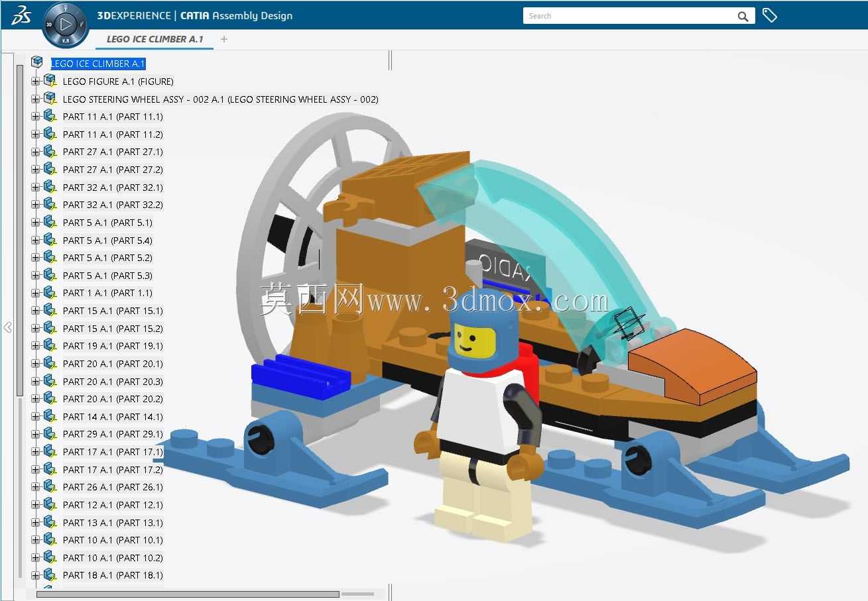Click the part icon for PART 32.1
The height and width of the screenshot is (601, 868).
pos(50,187)
